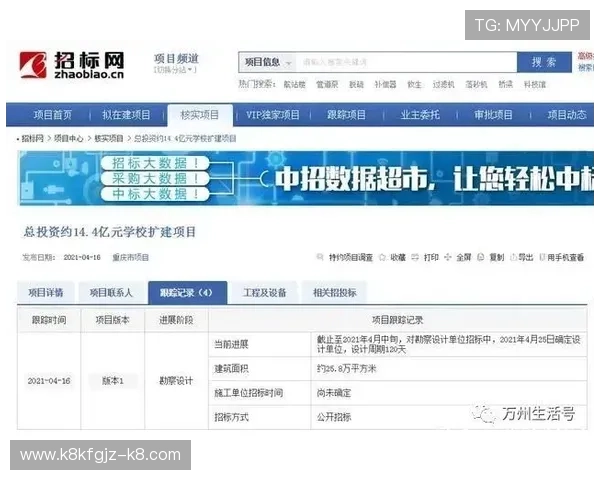Switch to the 项目联系人 tab
This screenshot has height=480, width=600.
111,293
